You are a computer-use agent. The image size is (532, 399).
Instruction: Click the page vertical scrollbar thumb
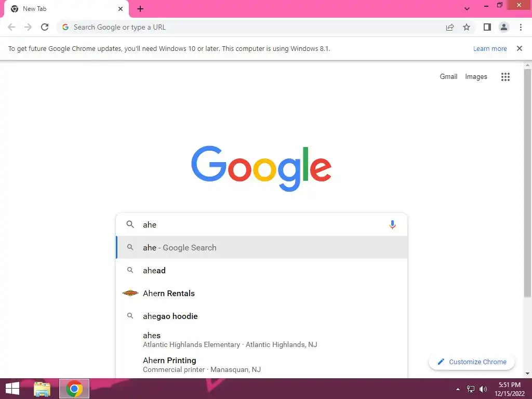527,183
